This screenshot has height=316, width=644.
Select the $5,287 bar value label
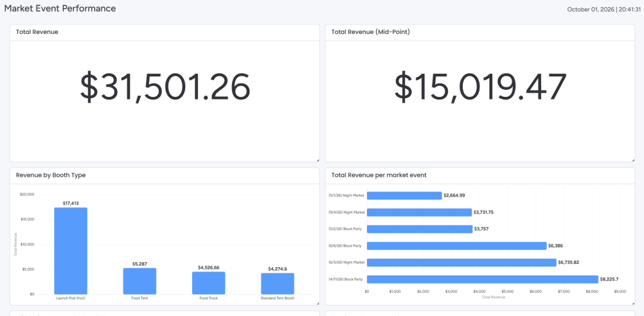click(x=139, y=264)
